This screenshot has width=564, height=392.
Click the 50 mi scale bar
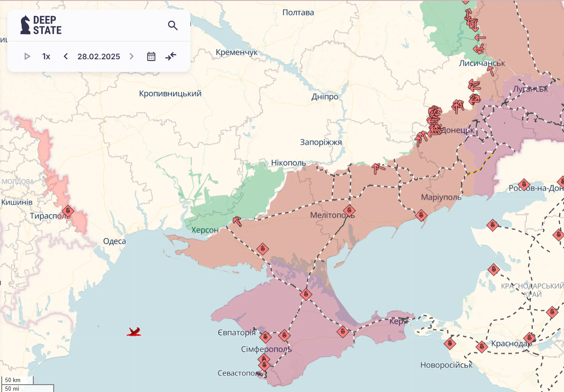28,388
